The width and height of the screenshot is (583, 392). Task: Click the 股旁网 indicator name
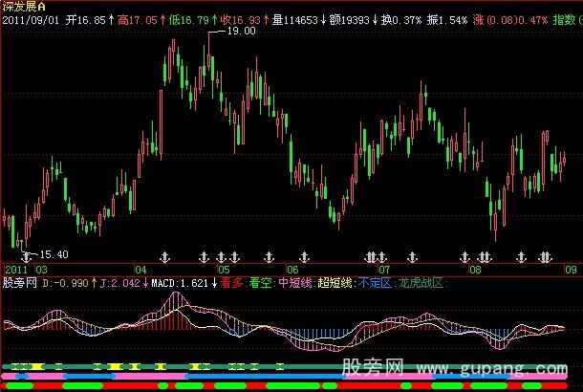(x=20, y=283)
